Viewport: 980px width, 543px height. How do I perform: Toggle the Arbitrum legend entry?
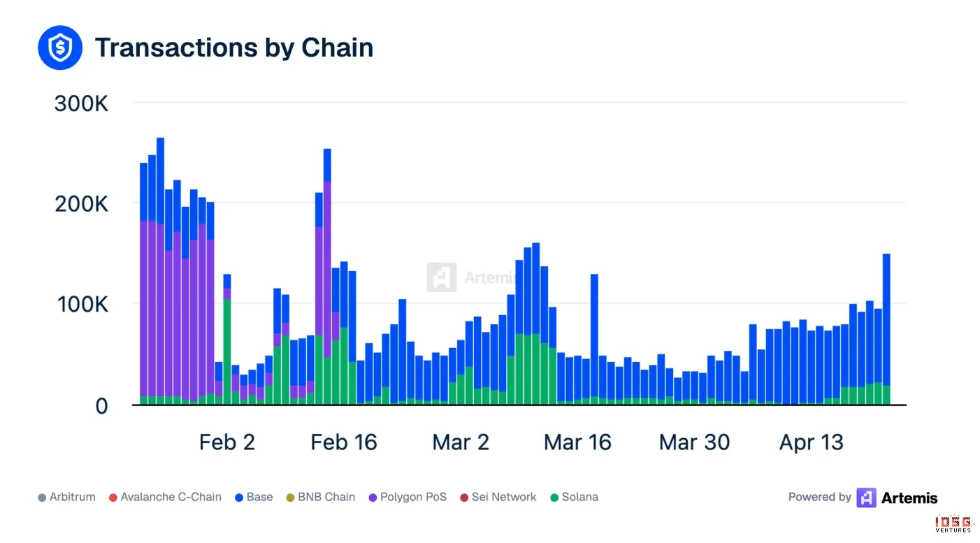pos(66,498)
